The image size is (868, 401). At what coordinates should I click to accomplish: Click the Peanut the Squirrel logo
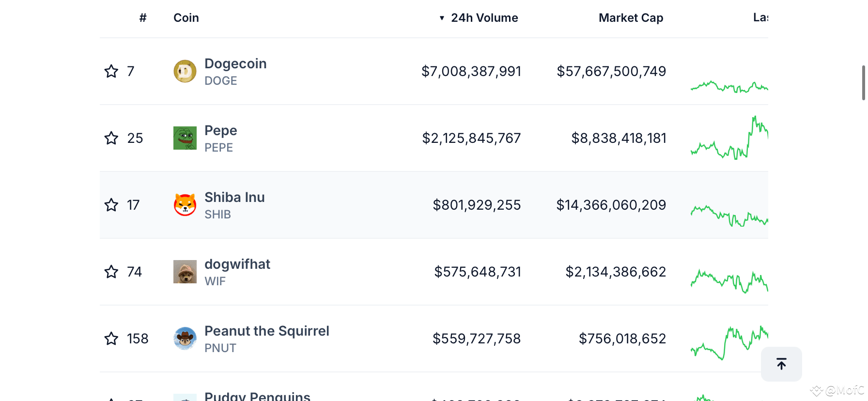[185, 339]
